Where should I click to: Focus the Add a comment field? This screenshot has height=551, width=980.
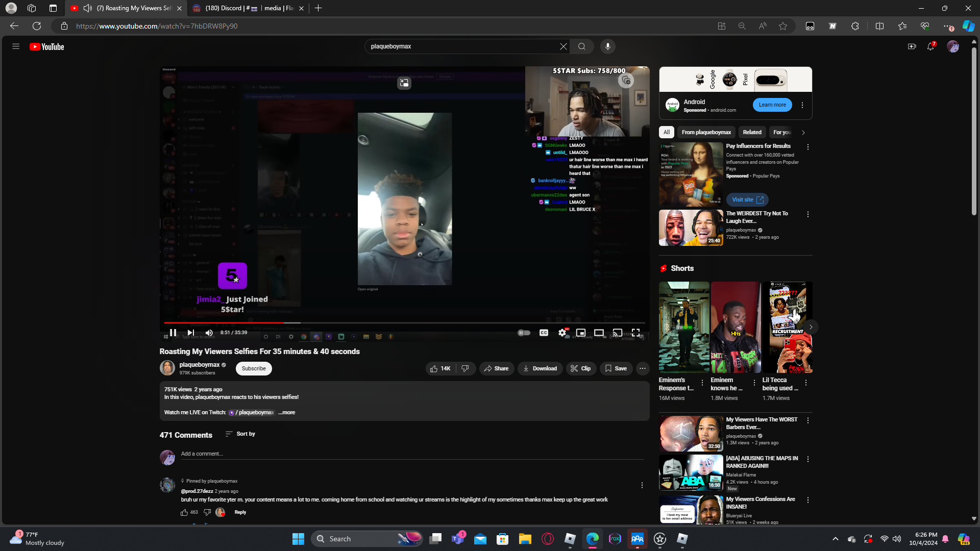(412, 454)
